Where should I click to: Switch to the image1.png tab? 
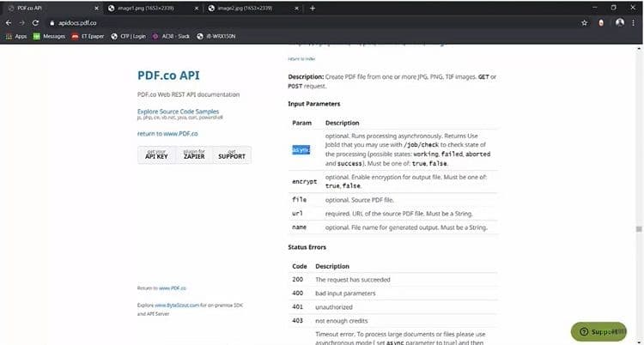click(146, 8)
